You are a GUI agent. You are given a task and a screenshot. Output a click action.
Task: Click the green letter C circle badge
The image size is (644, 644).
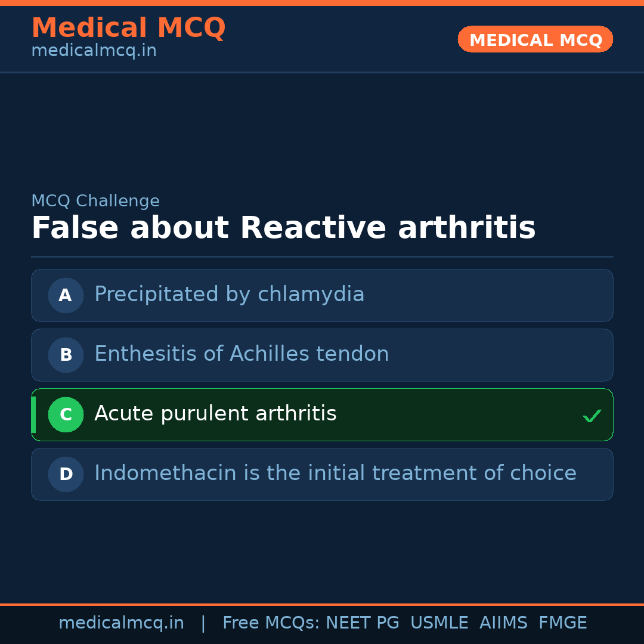(66, 414)
